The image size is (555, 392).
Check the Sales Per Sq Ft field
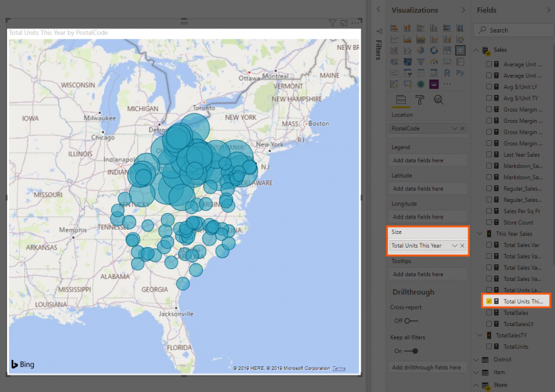click(x=489, y=211)
